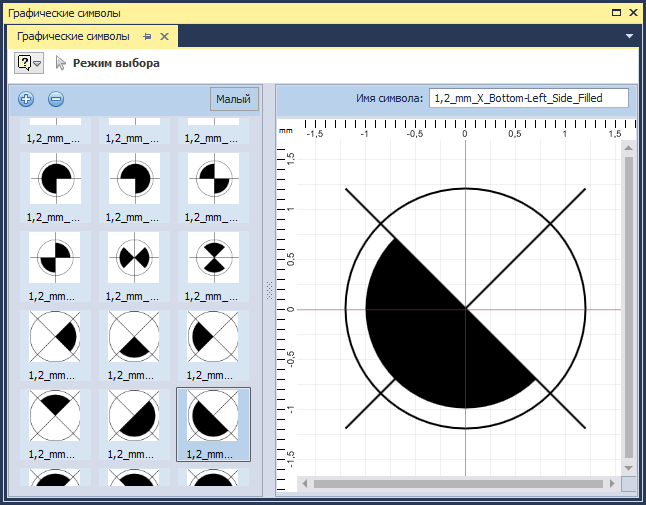
Task: Click the Малый size button
Action: (x=234, y=99)
